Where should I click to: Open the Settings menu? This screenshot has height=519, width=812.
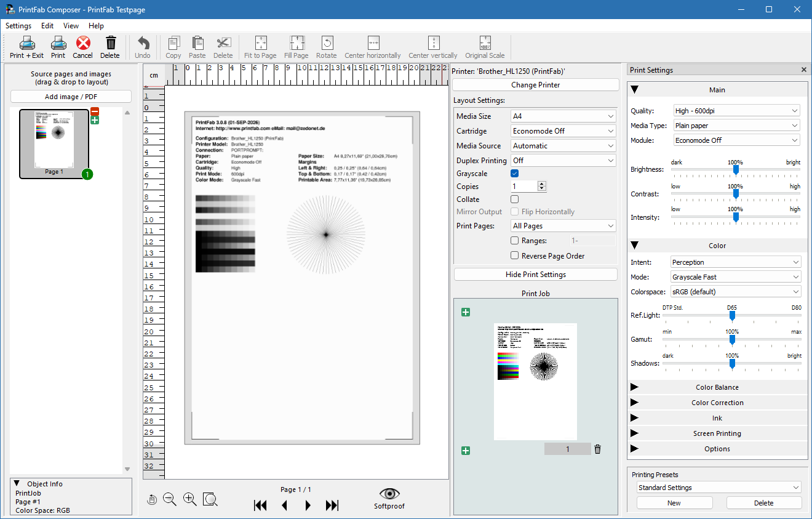(x=18, y=26)
